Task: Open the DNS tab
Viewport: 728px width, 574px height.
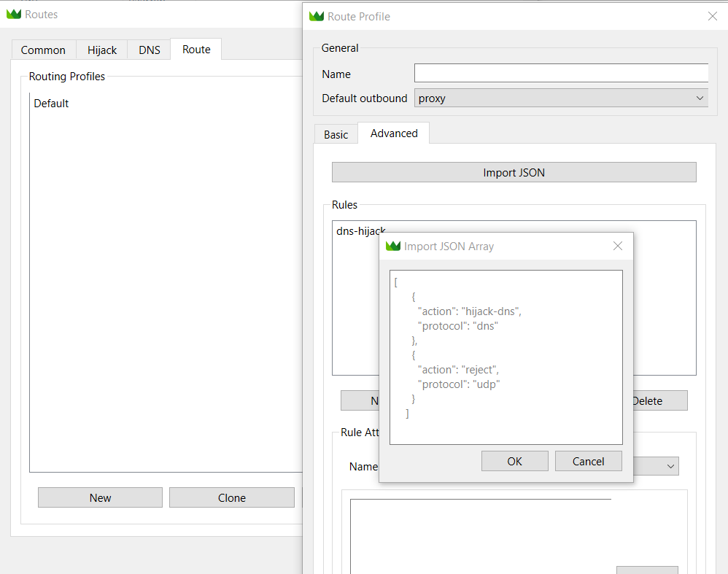Action: pos(149,50)
